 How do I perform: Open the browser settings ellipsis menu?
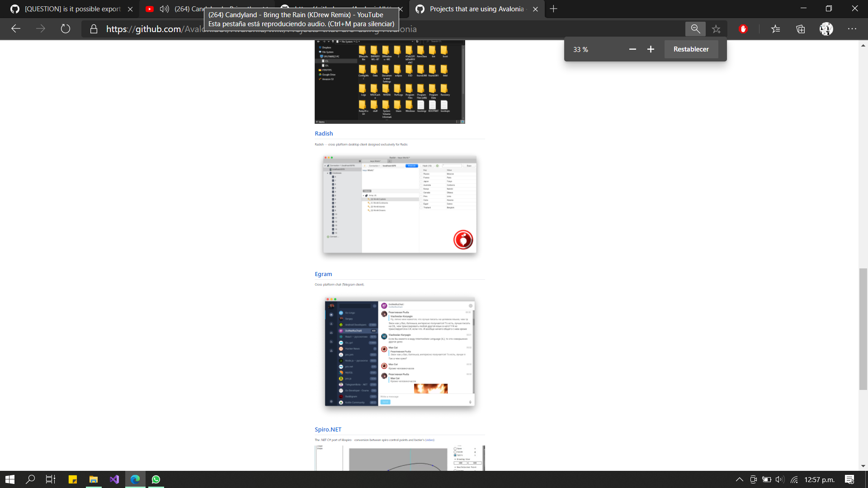tap(852, 29)
